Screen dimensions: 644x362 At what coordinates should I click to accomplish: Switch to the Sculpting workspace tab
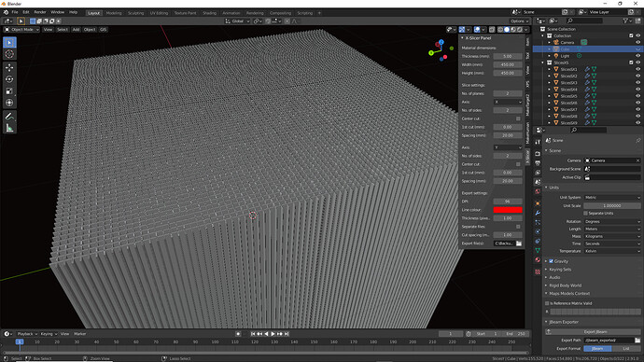point(135,13)
